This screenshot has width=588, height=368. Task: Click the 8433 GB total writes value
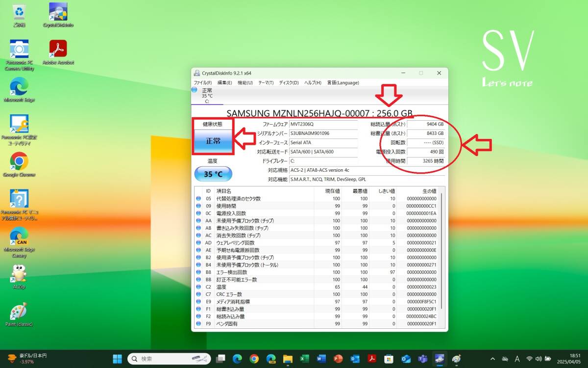coord(426,133)
